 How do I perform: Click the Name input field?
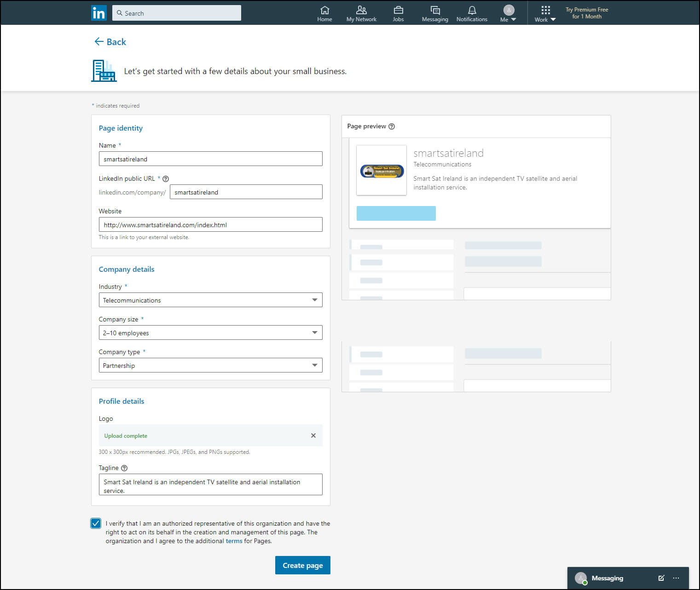click(x=210, y=159)
